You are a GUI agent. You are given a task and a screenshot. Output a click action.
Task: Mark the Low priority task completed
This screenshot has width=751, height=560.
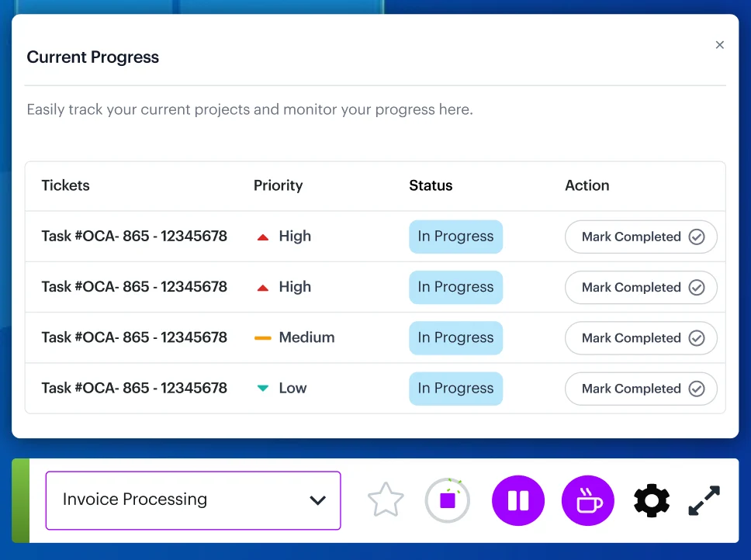click(x=641, y=389)
